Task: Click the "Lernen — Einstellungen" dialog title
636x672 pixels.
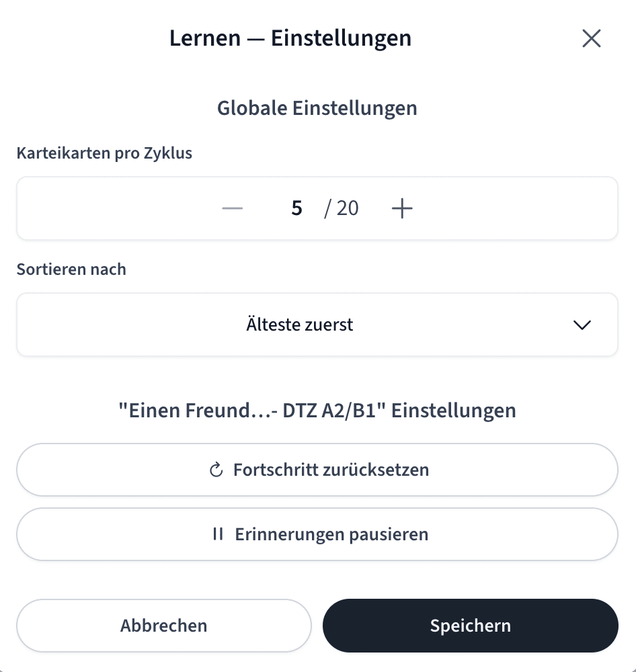Action: [290, 38]
